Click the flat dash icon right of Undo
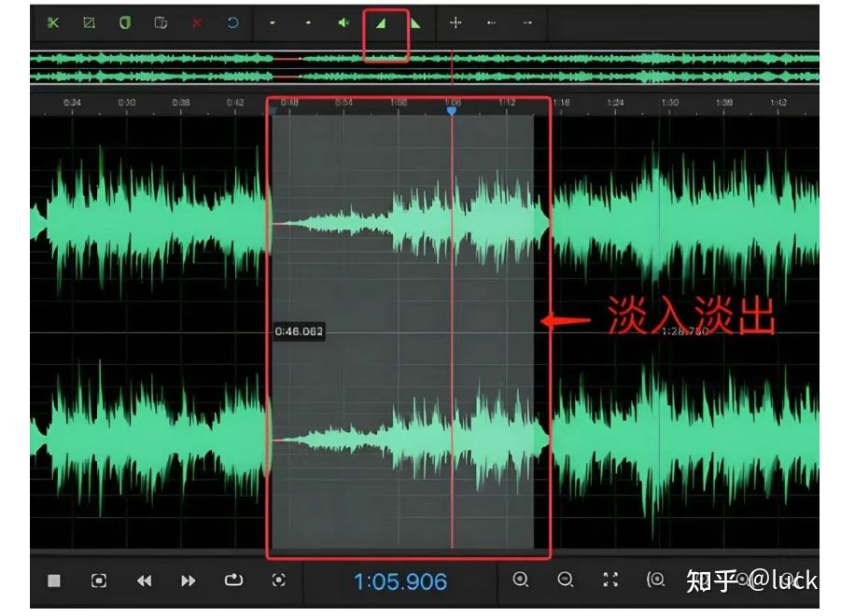841x616 pixels. [x=273, y=22]
